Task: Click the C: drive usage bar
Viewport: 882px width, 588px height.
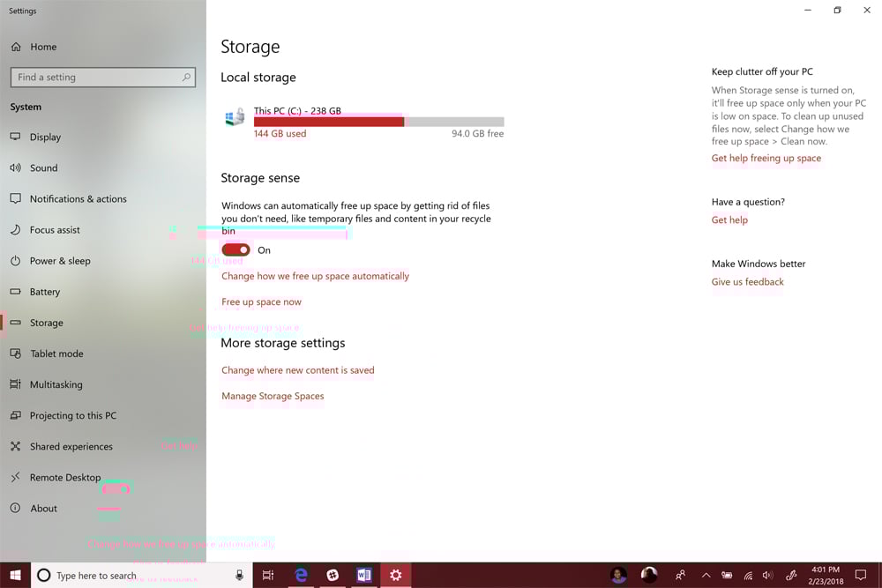Action: [378, 122]
